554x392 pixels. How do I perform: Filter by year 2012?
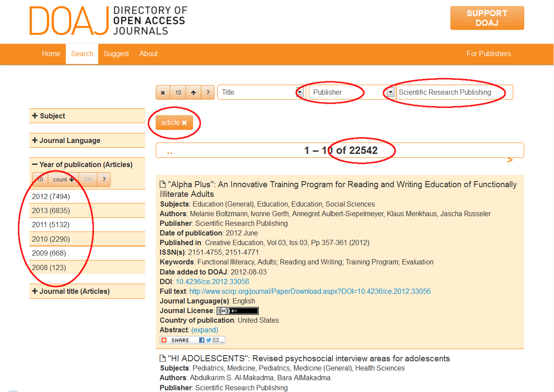coord(51,196)
